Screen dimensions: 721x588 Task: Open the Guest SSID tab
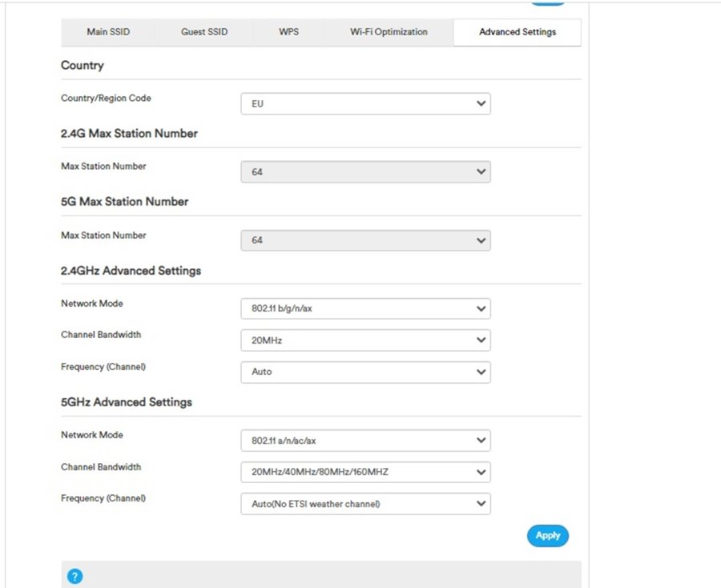tap(204, 32)
